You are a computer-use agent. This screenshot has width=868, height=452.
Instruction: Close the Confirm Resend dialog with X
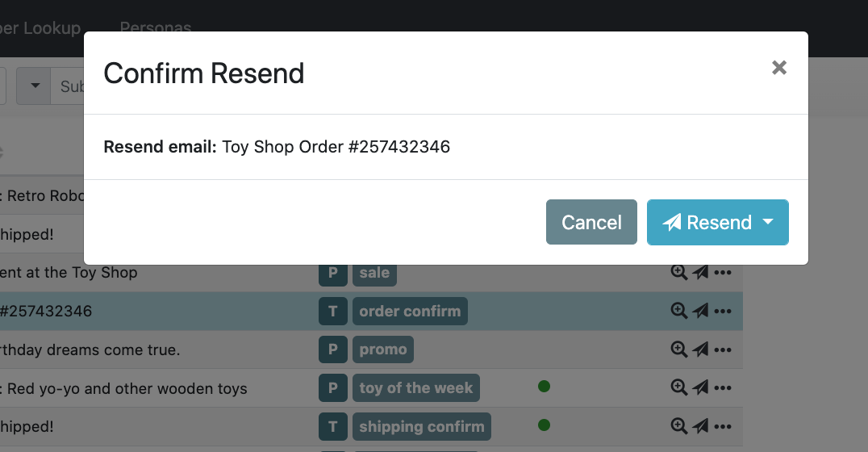pyautogui.click(x=778, y=68)
